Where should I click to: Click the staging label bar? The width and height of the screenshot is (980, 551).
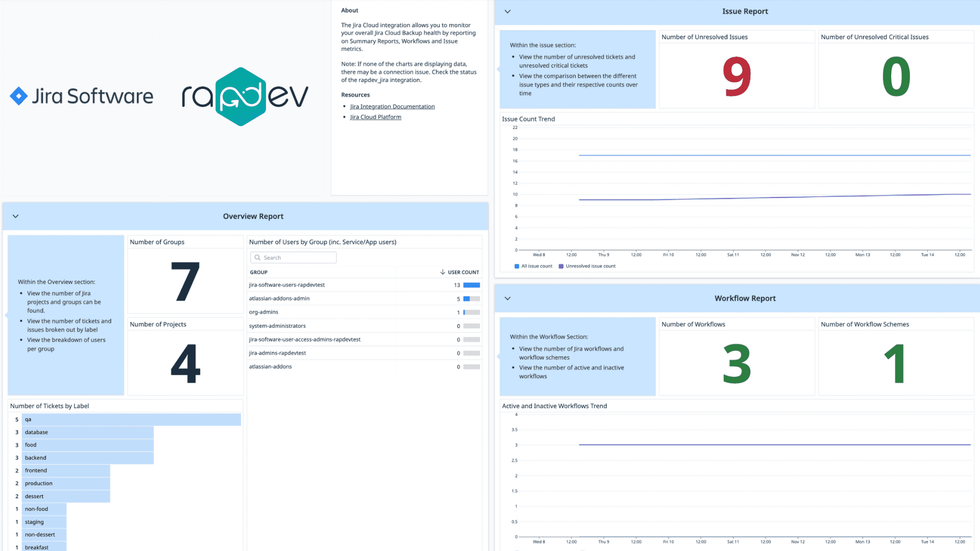click(44, 522)
